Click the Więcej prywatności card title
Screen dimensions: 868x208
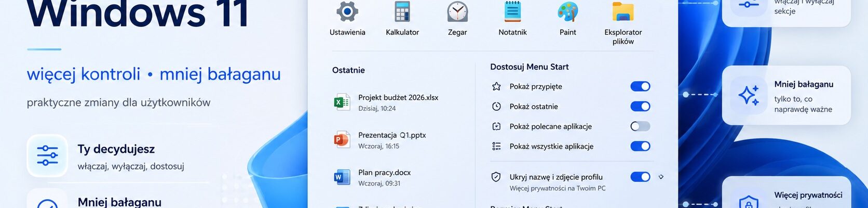pos(808,195)
